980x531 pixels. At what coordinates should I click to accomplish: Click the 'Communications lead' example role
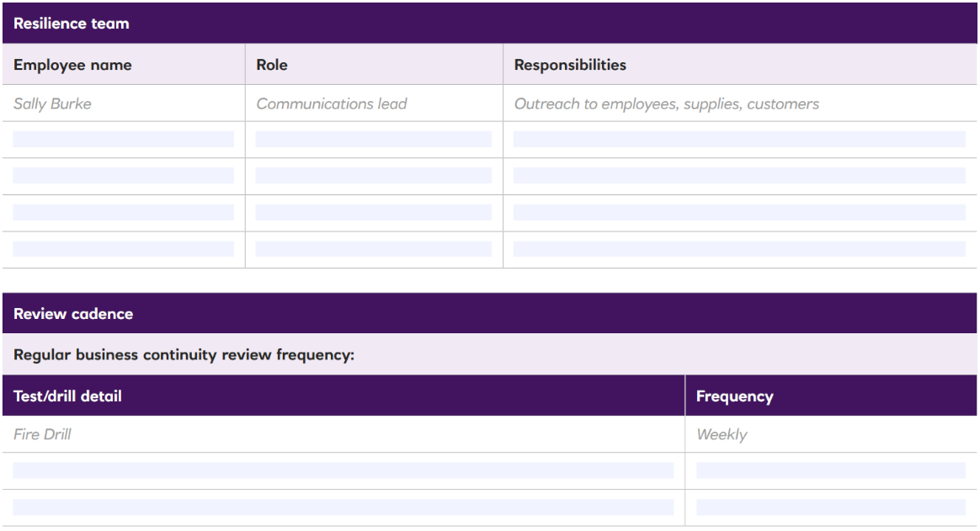[331, 104]
